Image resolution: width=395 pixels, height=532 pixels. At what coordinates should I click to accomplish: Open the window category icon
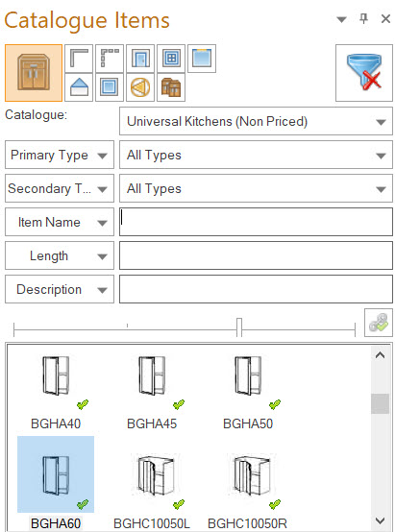pyautogui.click(x=171, y=59)
